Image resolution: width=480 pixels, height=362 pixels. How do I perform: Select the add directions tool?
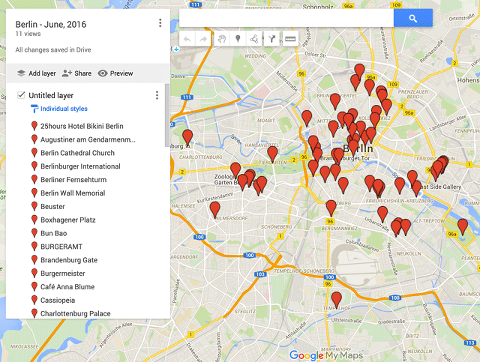click(272, 39)
